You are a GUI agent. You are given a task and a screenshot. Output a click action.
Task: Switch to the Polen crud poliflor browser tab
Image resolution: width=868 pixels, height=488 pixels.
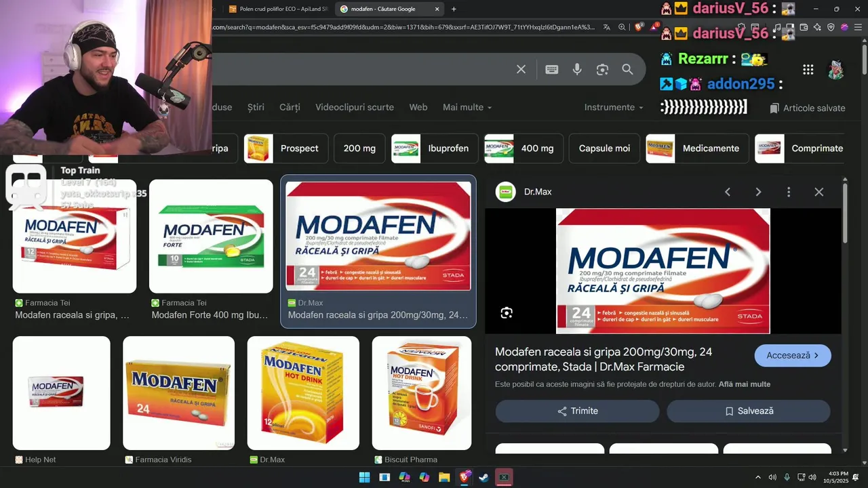[278, 9]
